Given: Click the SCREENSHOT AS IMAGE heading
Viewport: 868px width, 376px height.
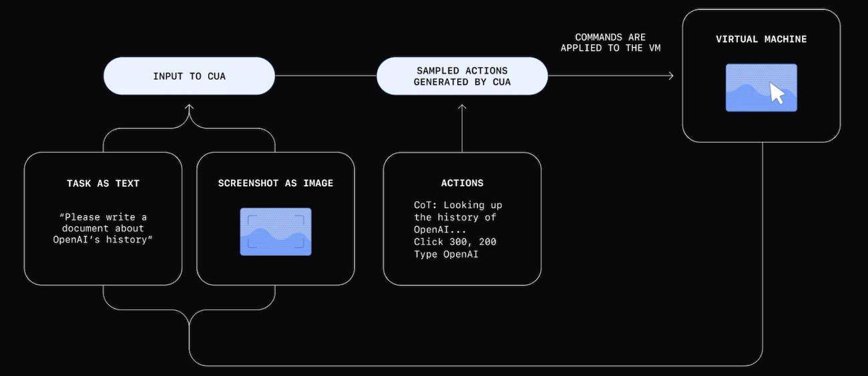Looking at the screenshot, I should (276, 183).
